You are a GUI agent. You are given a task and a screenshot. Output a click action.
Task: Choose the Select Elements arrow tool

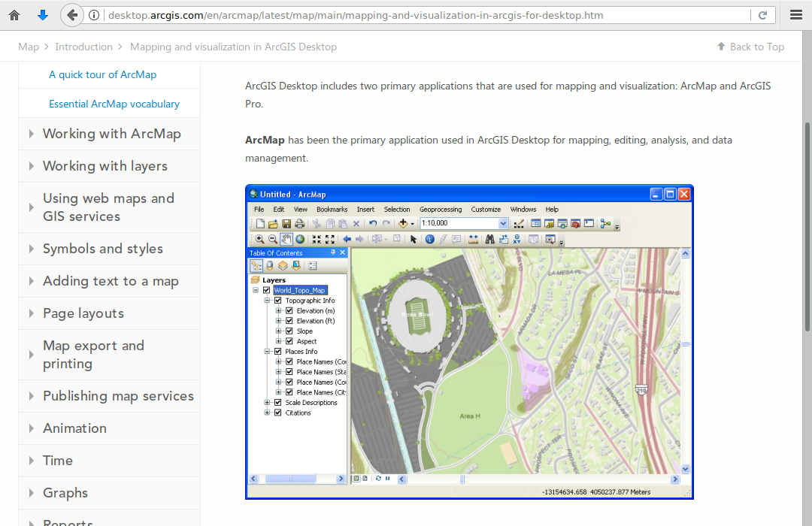pyautogui.click(x=414, y=239)
